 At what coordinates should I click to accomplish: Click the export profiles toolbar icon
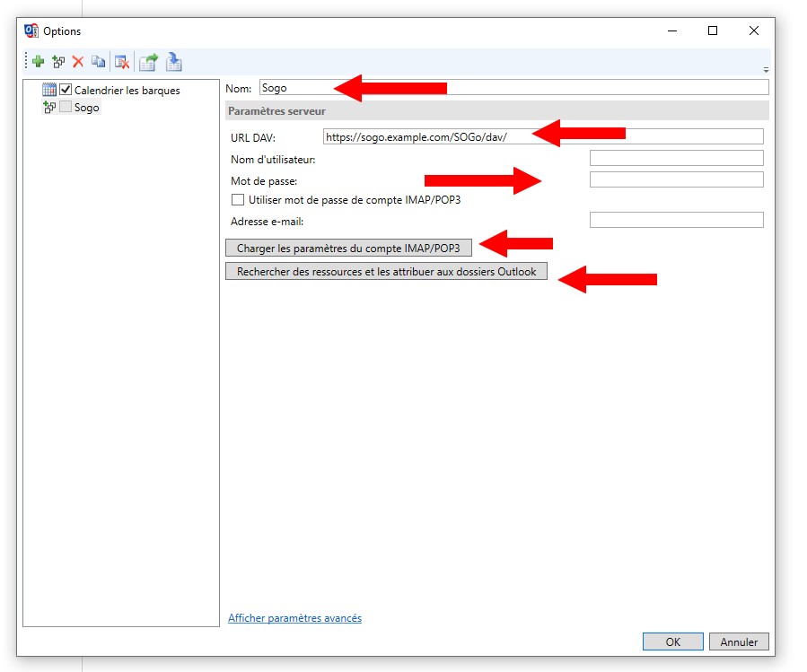[x=148, y=62]
